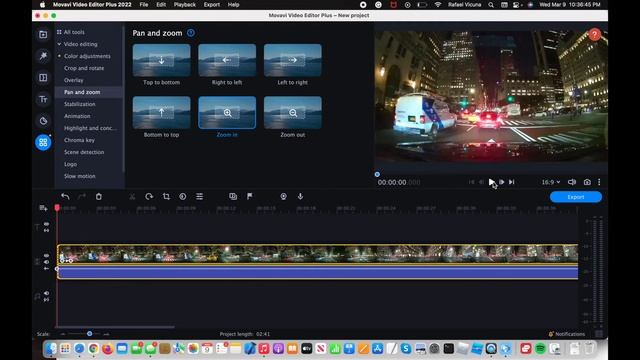Screen dimensions: 640x360
Task: Open the Transition wizard icon
Action: click(x=233, y=196)
